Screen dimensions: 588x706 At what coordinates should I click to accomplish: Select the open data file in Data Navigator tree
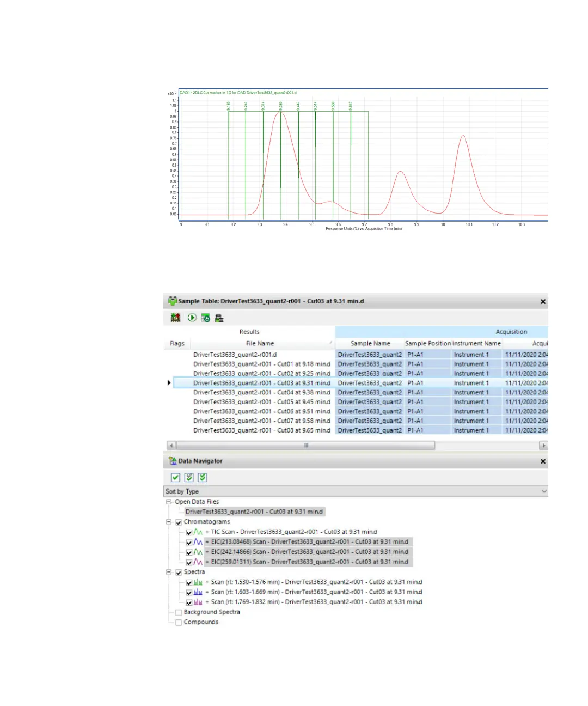point(254,512)
